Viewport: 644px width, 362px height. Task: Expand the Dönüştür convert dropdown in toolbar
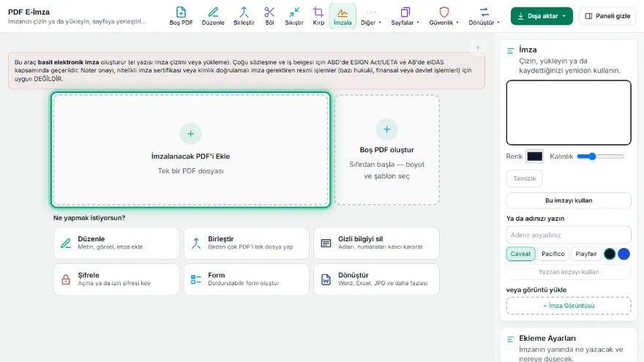pyautogui.click(x=484, y=16)
